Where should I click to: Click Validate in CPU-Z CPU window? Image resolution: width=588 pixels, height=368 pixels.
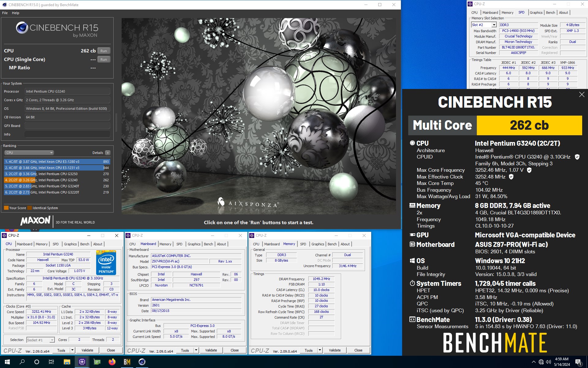click(x=87, y=350)
